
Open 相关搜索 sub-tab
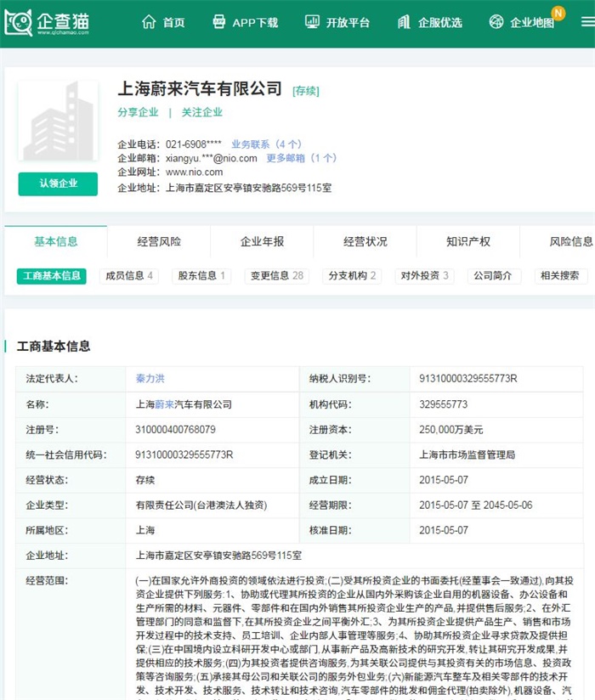pyautogui.click(x=559, y=276)
